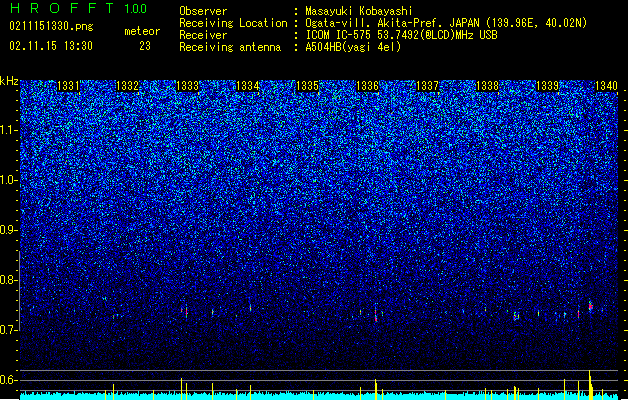Click the 'Observer' field label
The width and height of the screenshot is (629, 400).
click(203, 11)
